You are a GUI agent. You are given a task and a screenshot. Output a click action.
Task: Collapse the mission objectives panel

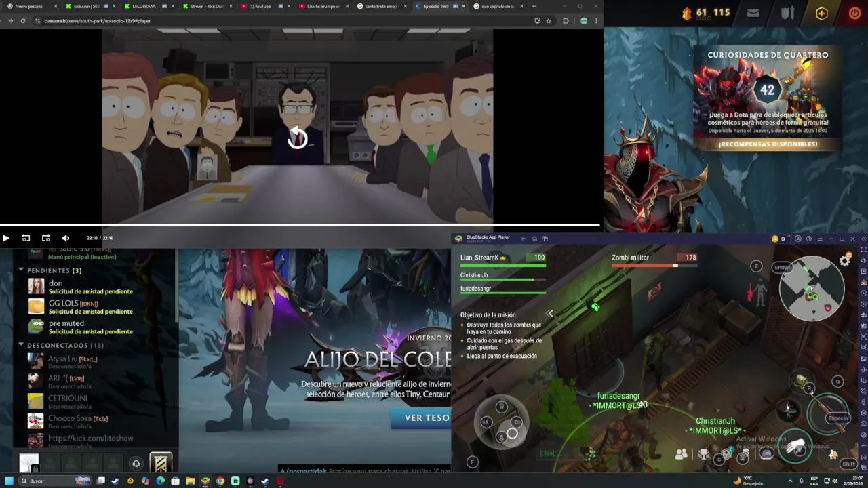[x=550, y=313]
